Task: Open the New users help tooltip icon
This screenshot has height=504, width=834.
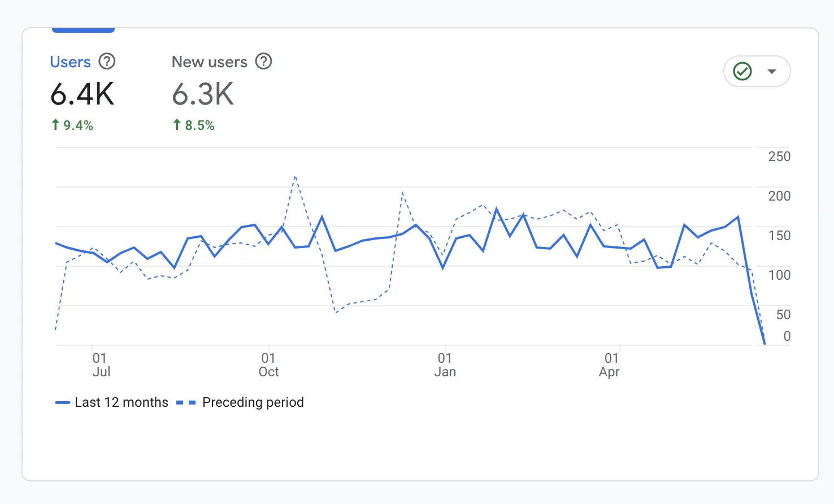Action: [263, 62]
